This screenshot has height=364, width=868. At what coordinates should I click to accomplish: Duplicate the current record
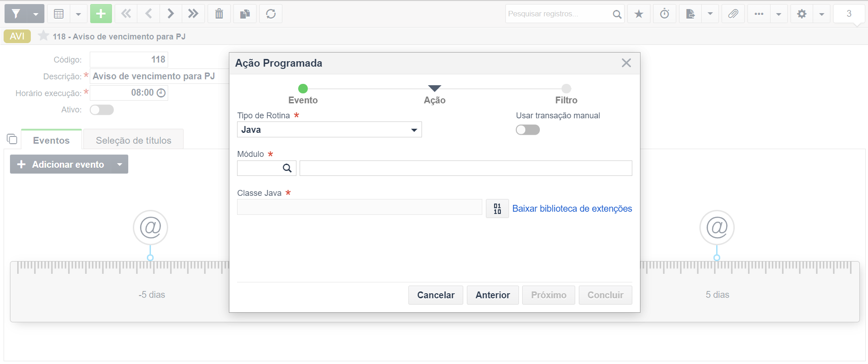click(x=245, y=14)
